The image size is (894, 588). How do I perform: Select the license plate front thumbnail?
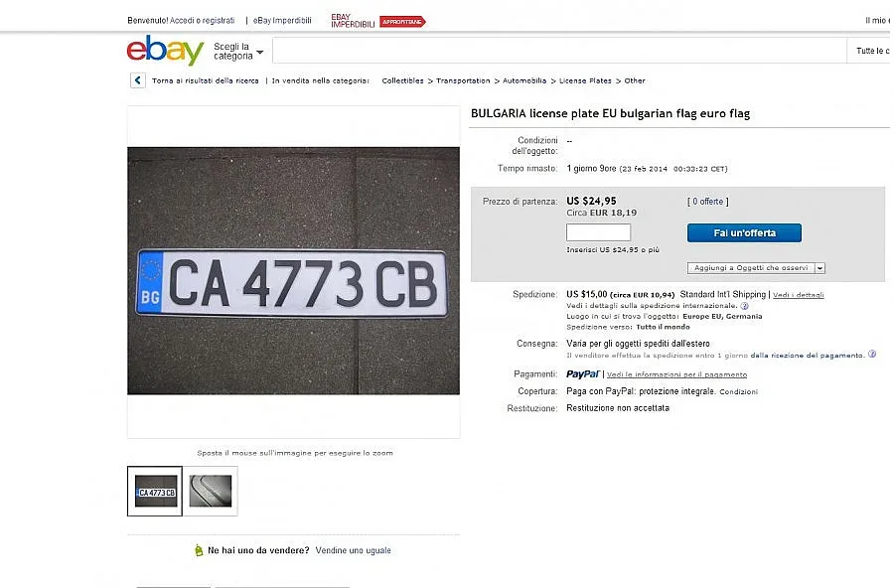click(x=155, y=492)
